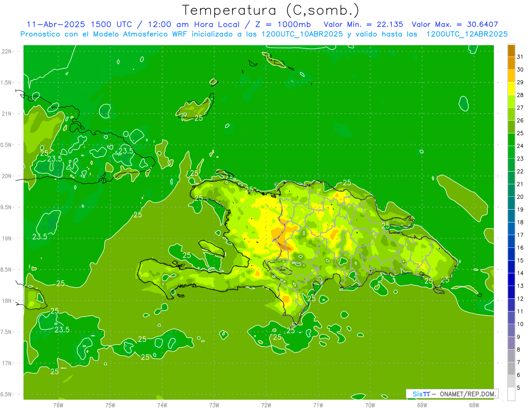
Task: Click the "19N" latitude axis label
Action: (x=8, y=238)
